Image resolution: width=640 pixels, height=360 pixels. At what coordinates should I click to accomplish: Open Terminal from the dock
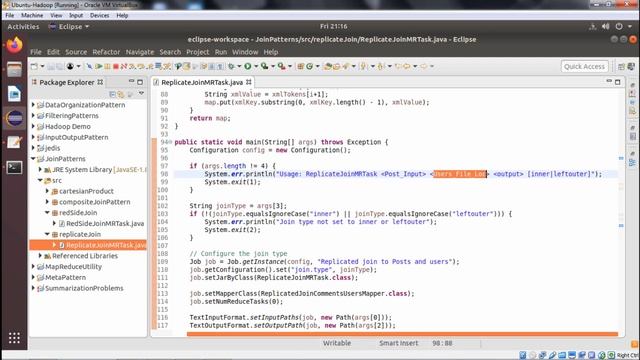tap(14, 167)
